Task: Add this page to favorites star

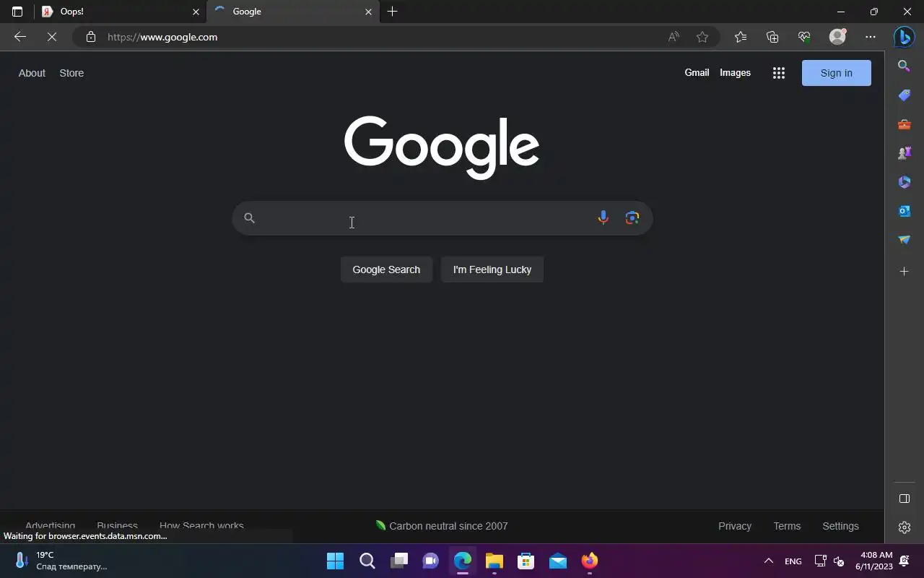Action: pyautogui.click(x=702, y=37)
